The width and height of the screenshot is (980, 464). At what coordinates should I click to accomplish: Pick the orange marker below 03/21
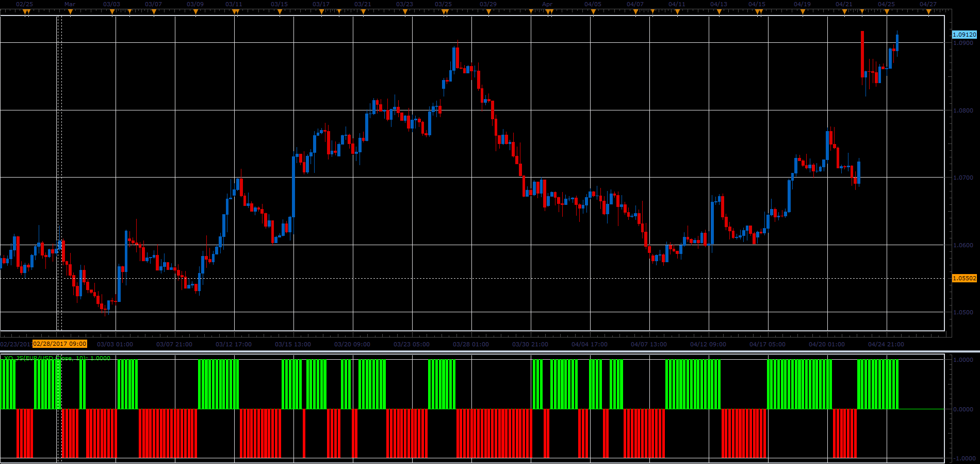point(363,11)
